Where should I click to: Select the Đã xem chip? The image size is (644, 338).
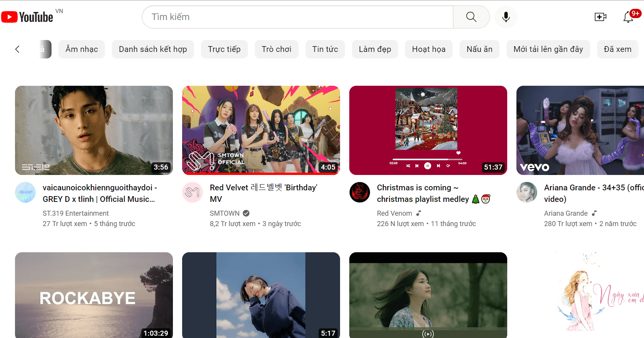(617, 49)
